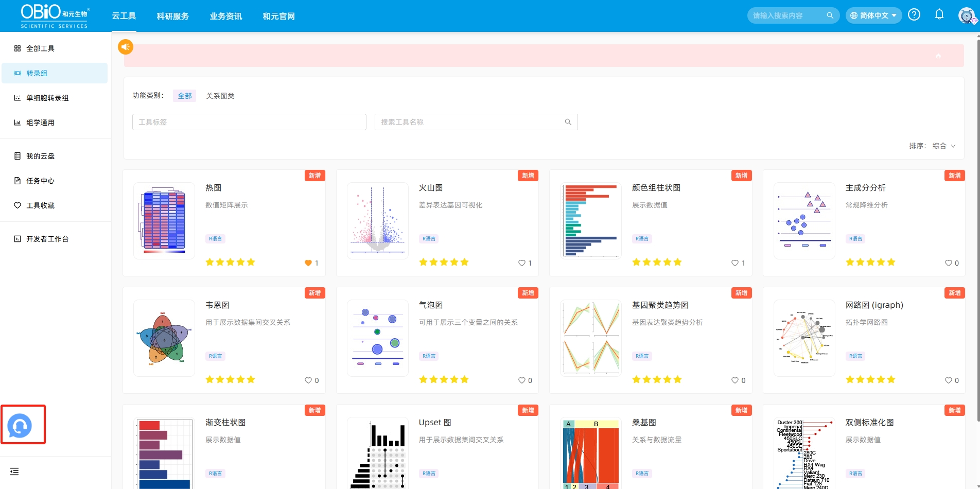This screenshot has height=489, width=980.
Task: Open help via question mark icon
Action: pos(914,15)
